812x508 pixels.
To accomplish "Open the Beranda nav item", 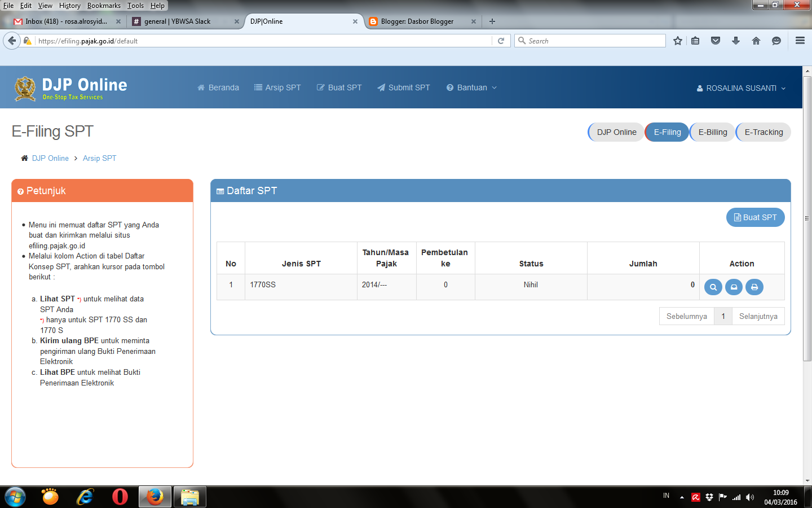I will coord(218,87).
